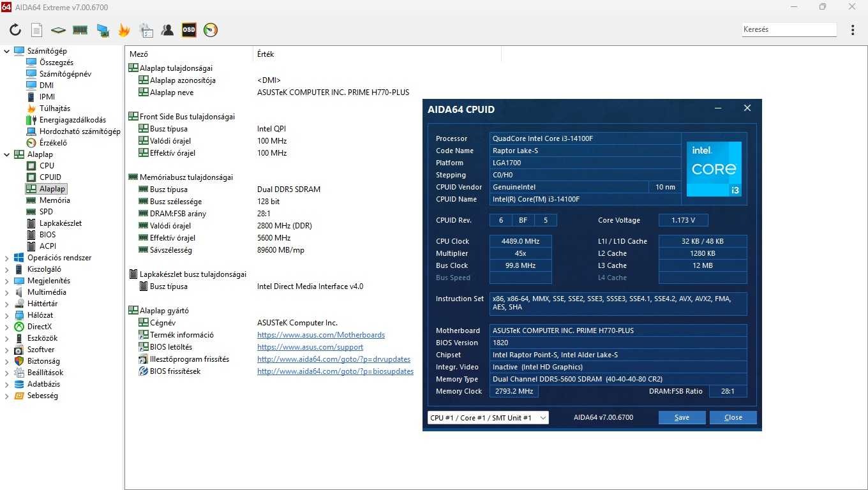Image resolution: width=868 pixels, height=490 pixels.
Task: Click the user silhouette toolbar icon
Action: [x=167, y=30]
